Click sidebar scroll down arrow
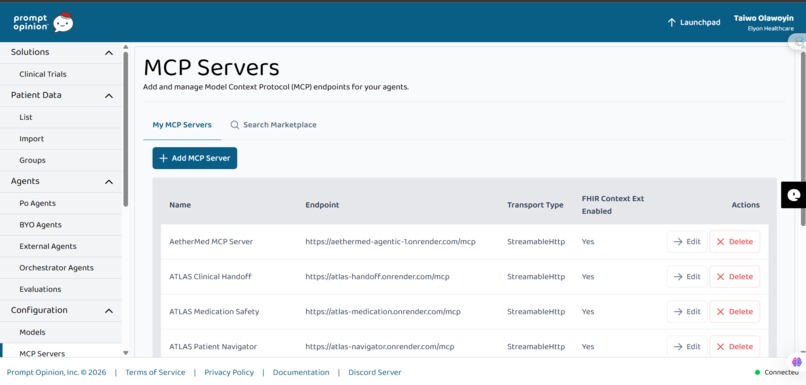Screen dimensions: 806x385 point(126,353)
